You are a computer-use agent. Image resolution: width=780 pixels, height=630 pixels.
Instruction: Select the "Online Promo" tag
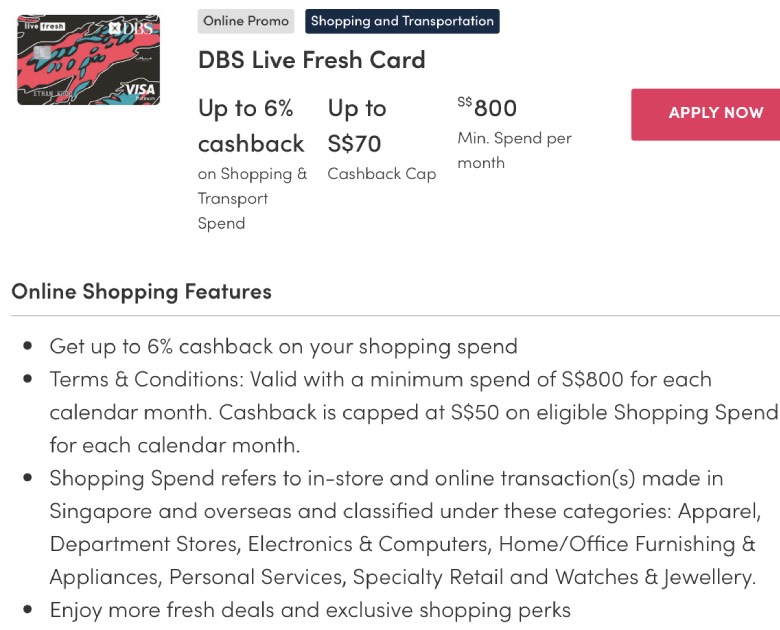coord(246,21)
